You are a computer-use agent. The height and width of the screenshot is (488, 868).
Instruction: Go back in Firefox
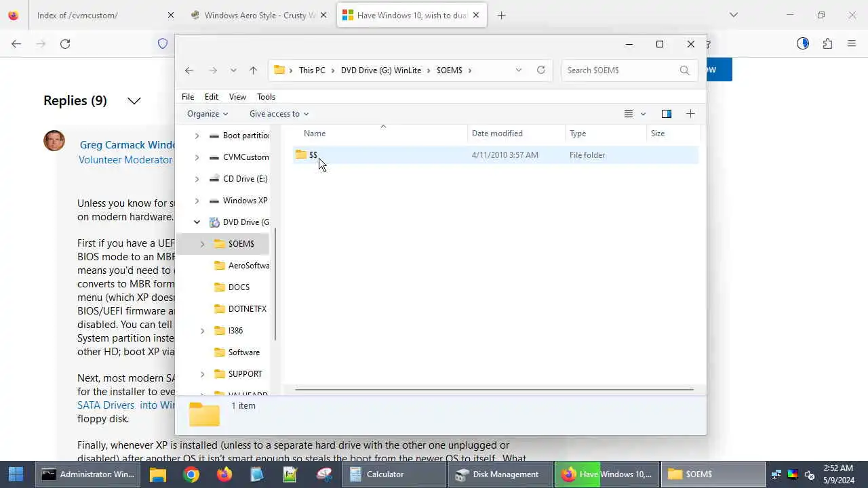pyautogui.click(x=16, y=43)
